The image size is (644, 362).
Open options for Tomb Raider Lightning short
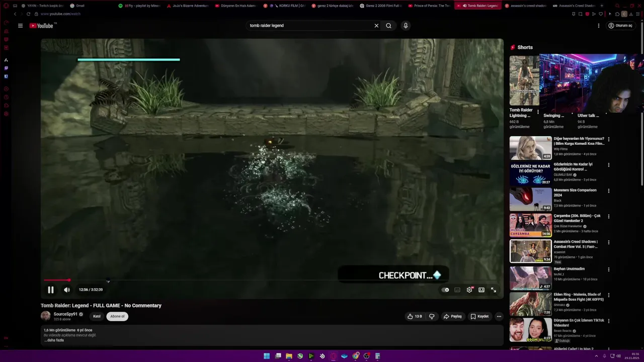click(x=538, y=112)
